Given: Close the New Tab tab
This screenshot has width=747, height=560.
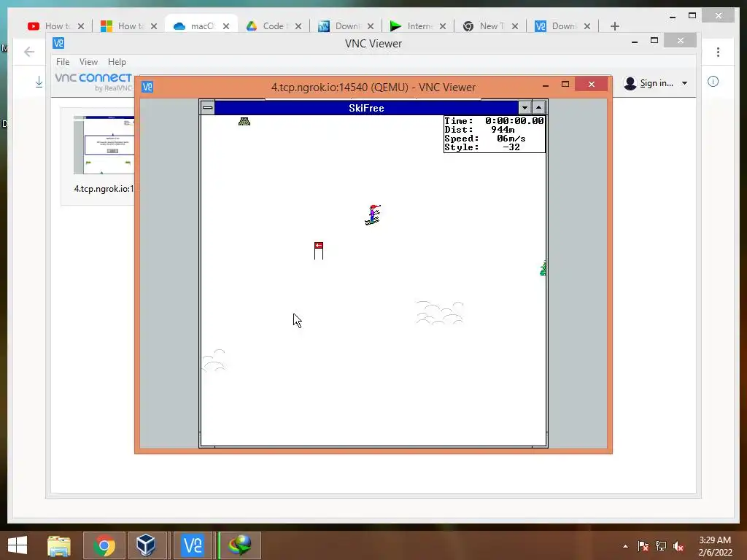Looking at the screenshot, I should click(x=515, y=26).
